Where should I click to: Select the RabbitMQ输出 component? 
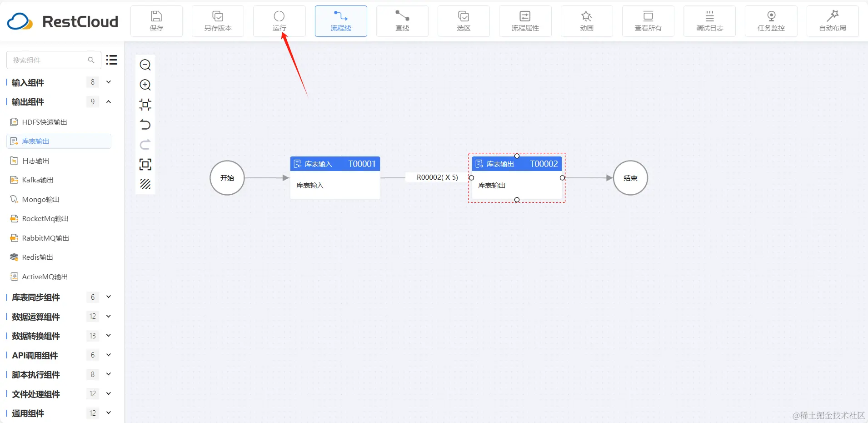(x=59, y=238)
